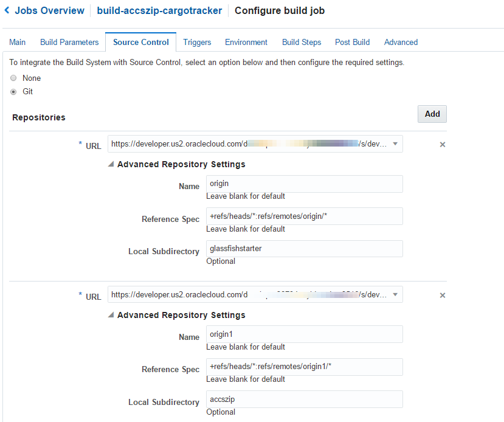Collapse second Advanced Repository Settings section
This screenshot has height=422, width=504.
pyautogui.click(x=111, y=315)
